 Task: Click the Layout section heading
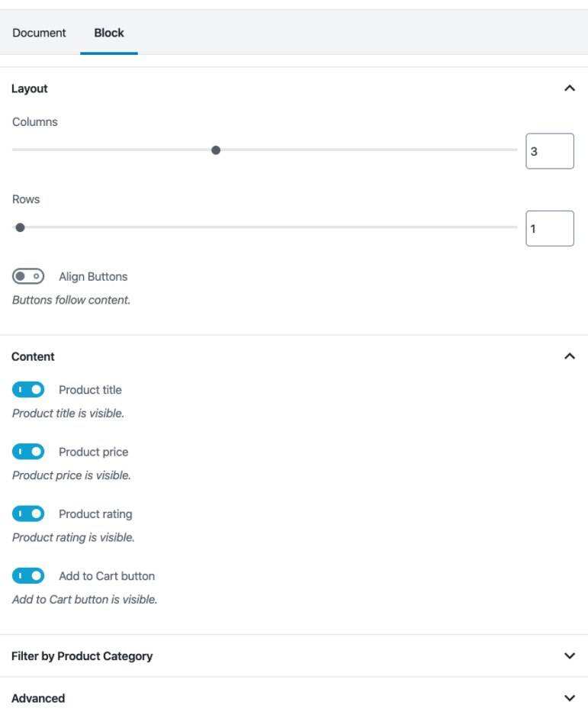pyautogui.click(x=30, y=89)
